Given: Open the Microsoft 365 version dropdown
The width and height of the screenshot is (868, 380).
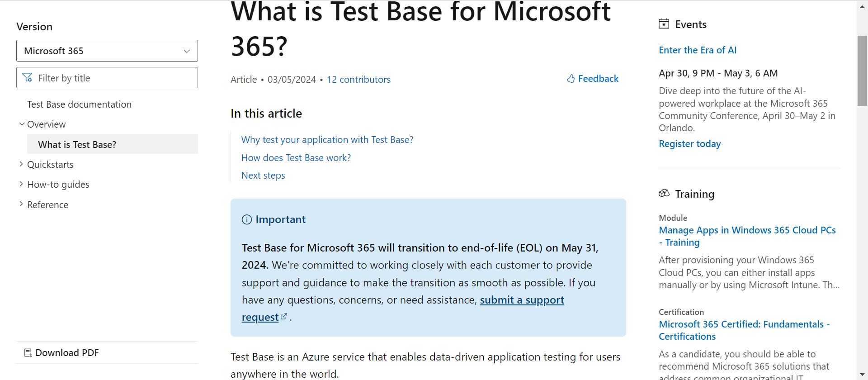Looking at the screenshot, I should coord(107,51).
